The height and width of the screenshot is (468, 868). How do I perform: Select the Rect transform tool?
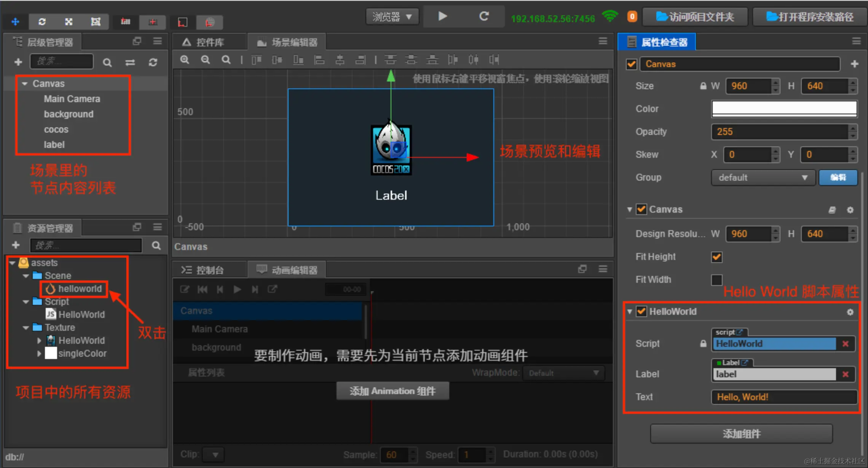coord(95,22)
